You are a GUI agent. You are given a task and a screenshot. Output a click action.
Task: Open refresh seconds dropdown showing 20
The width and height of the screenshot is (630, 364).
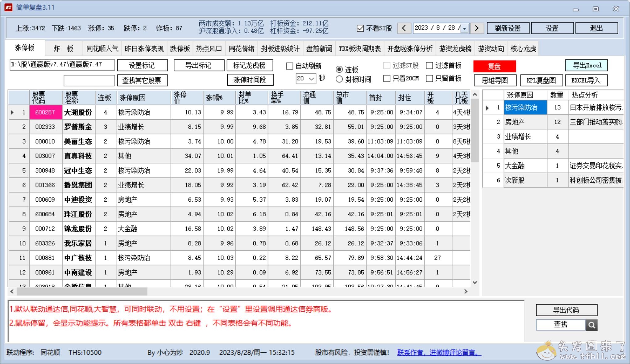[x=311, y=79]
